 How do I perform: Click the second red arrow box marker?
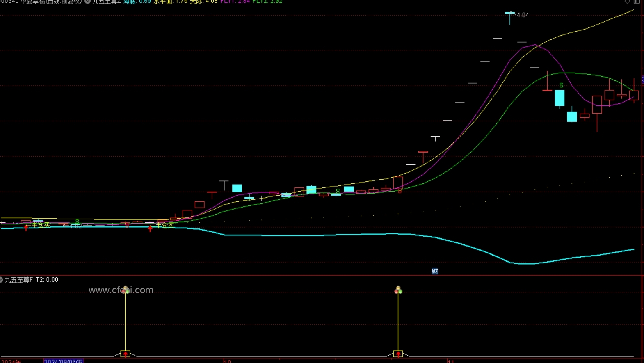398,354
